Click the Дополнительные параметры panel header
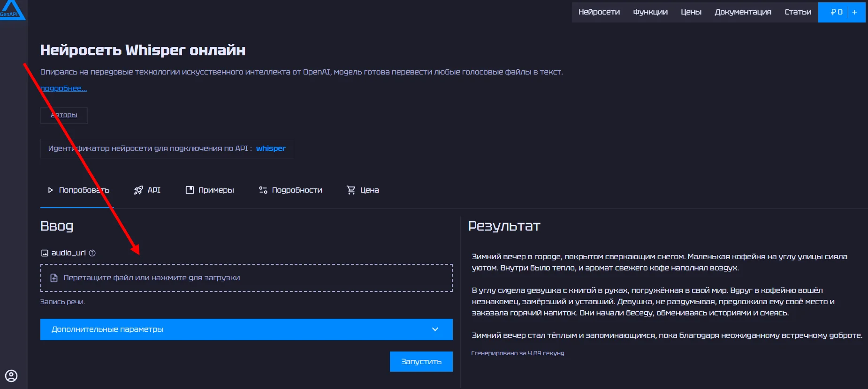 246,329
